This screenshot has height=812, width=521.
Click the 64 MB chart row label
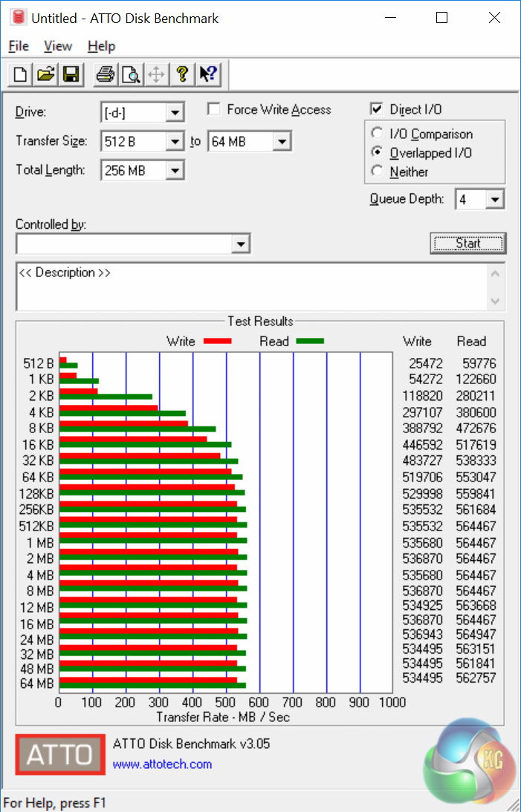pyautogui.click(x=36, y=683)
